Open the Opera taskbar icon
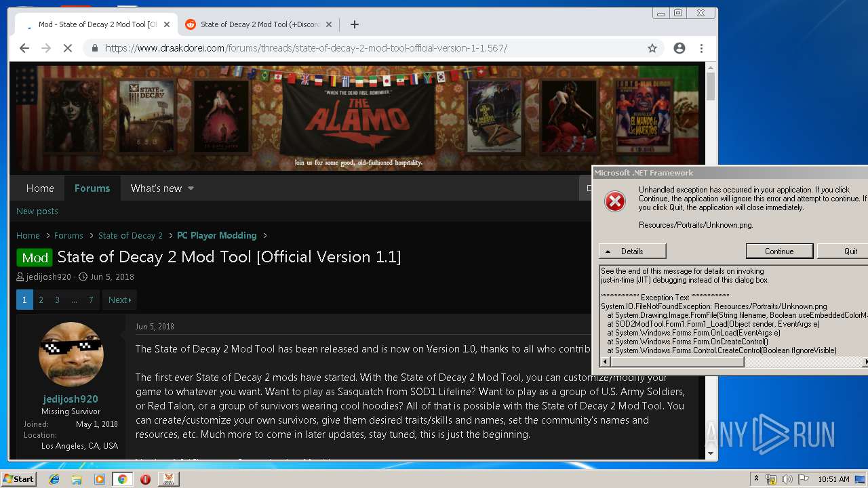Viewport: 868px width, 488px height. pyautogui.click(x=145, y=479)
